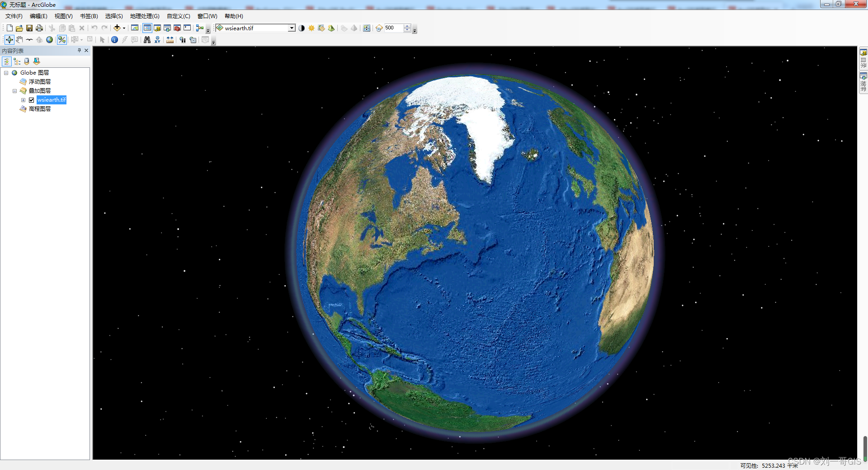Select the Identify info tool

tap(114, 40)
